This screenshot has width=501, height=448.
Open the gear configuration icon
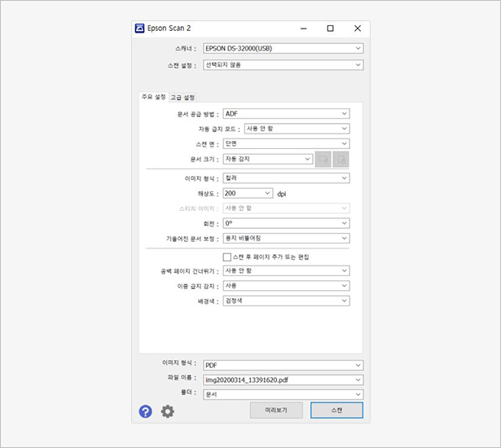[168, 411]
